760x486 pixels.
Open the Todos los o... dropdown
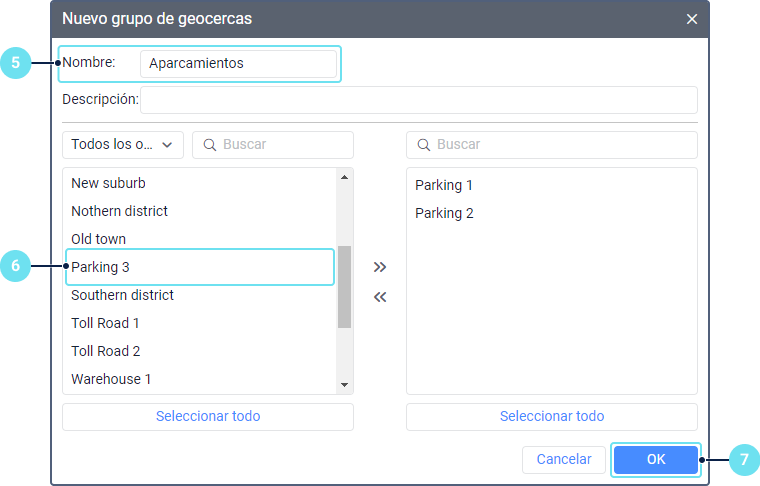point(122,145)
